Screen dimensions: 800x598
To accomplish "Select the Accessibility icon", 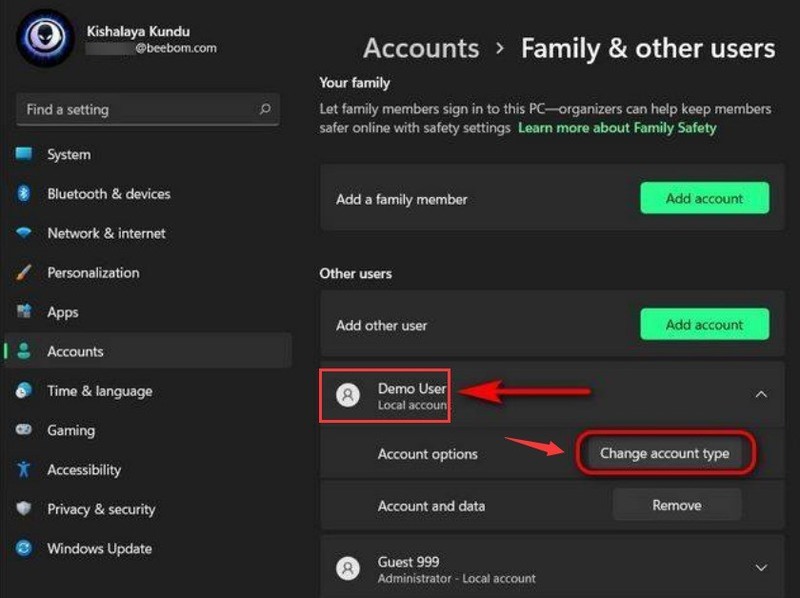I will tap(24, 470).
